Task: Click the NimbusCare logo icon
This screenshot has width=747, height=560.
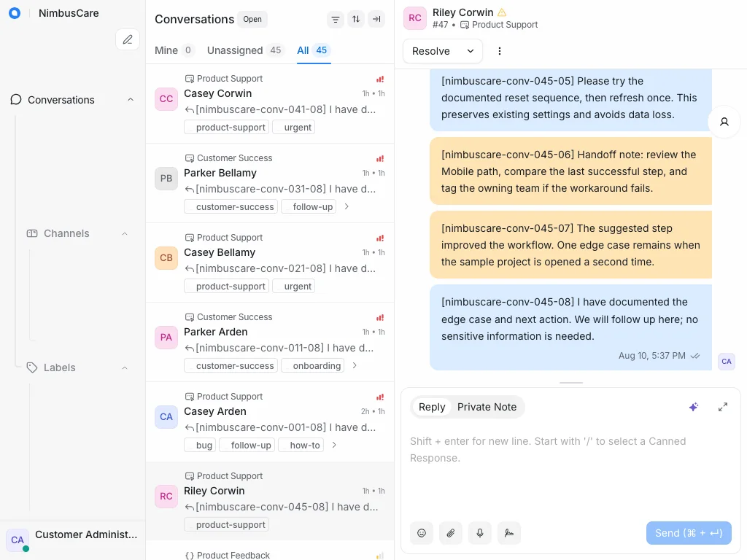Action: coord(15,13)
